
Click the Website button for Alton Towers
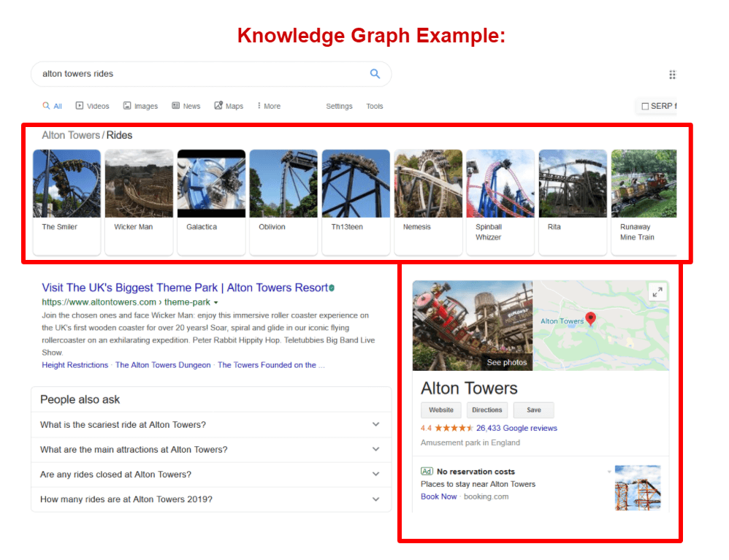[x=440, y=410]
